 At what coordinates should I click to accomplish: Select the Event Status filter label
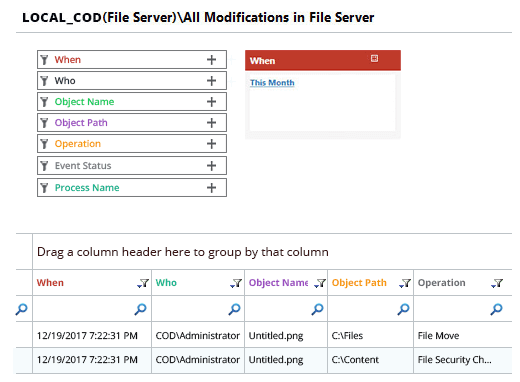click(x=83, y=166)
